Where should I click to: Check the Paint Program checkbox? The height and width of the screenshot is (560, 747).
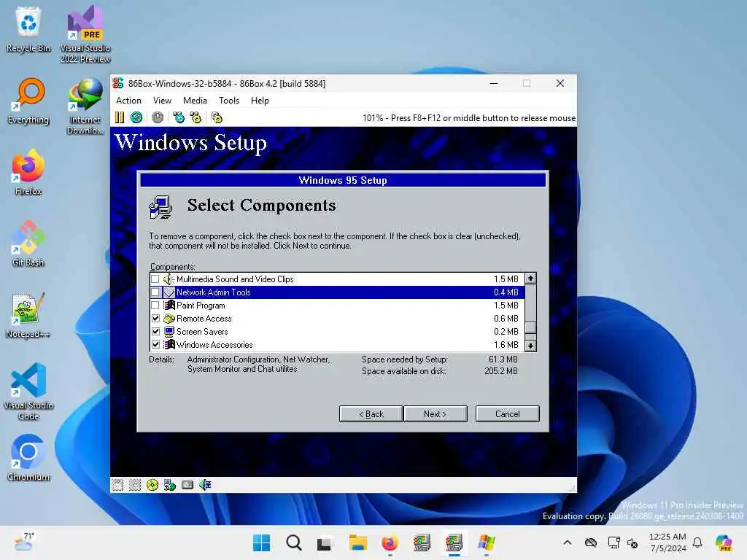point(155,306)
